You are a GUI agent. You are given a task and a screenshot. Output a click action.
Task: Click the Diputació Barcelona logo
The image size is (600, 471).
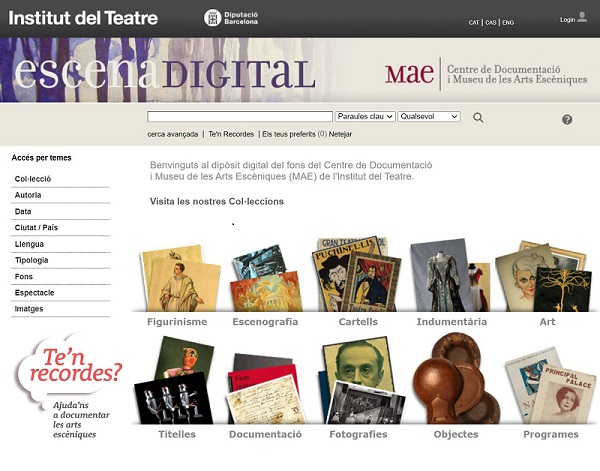click(231, 18)
